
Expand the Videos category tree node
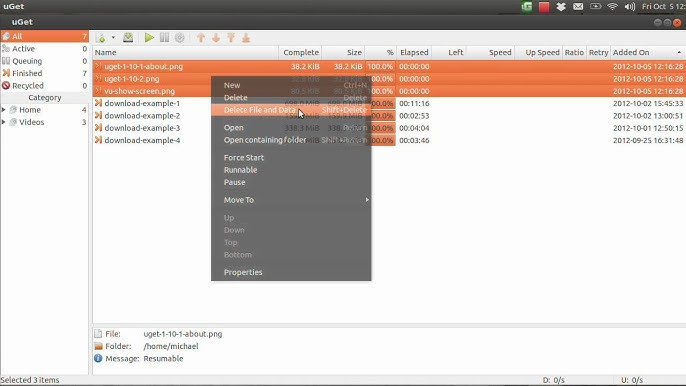pyautogui.click(x=4, y=122)
